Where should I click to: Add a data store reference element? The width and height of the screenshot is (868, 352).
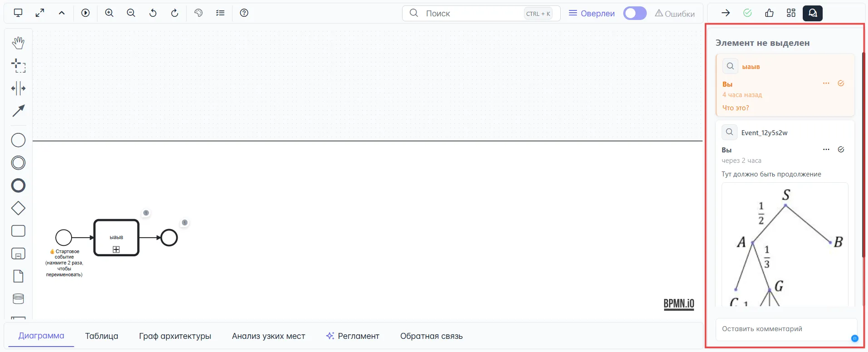click(18, 298)
